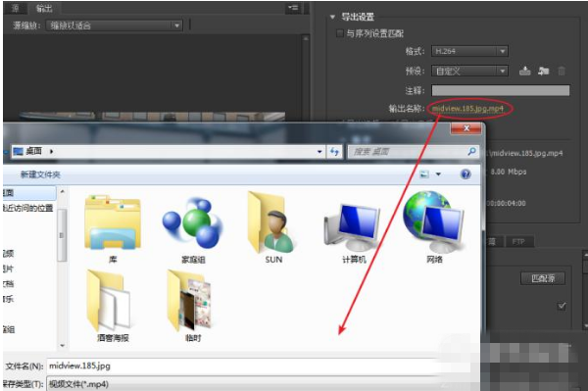Click the 文件名 input field
Image resolution: width=588 pixels, height=391 pixels.
[244, 366]
